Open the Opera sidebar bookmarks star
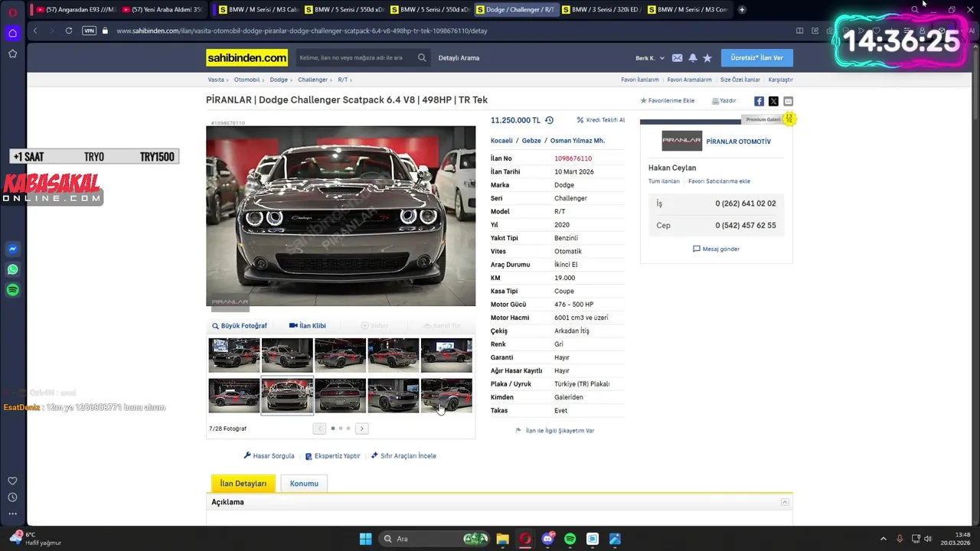The width and height of the screenshot is (980, 551). point(12,54)
